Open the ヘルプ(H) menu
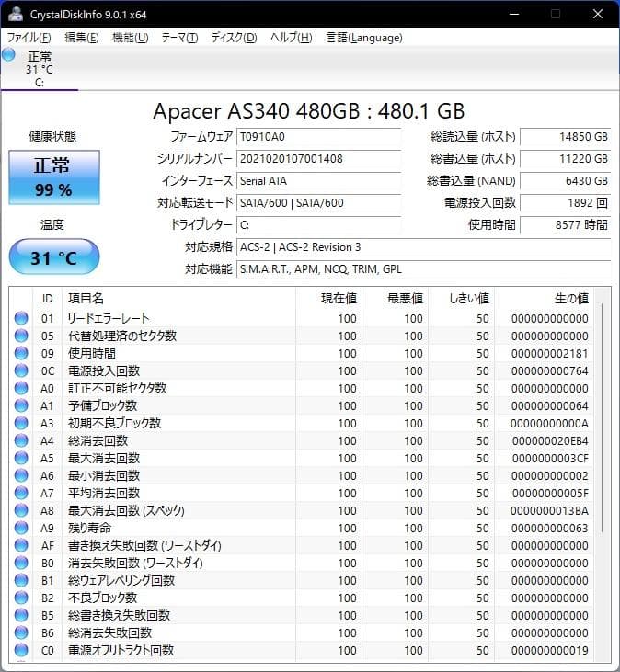This screenshot has width=620, height=672. pos(291,38)
